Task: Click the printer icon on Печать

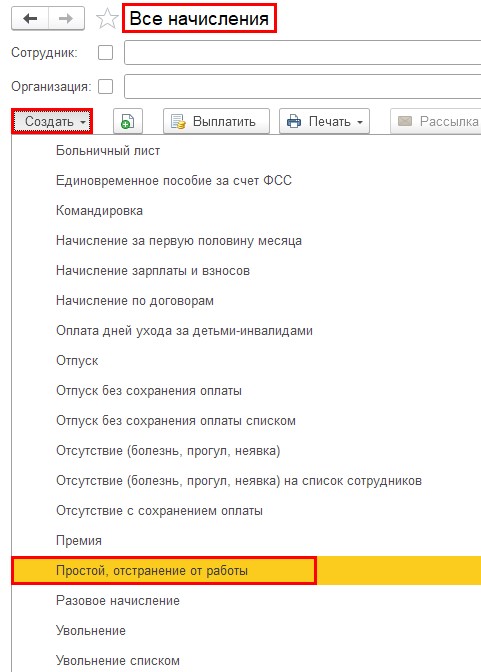Action: [x=294, y=122]
